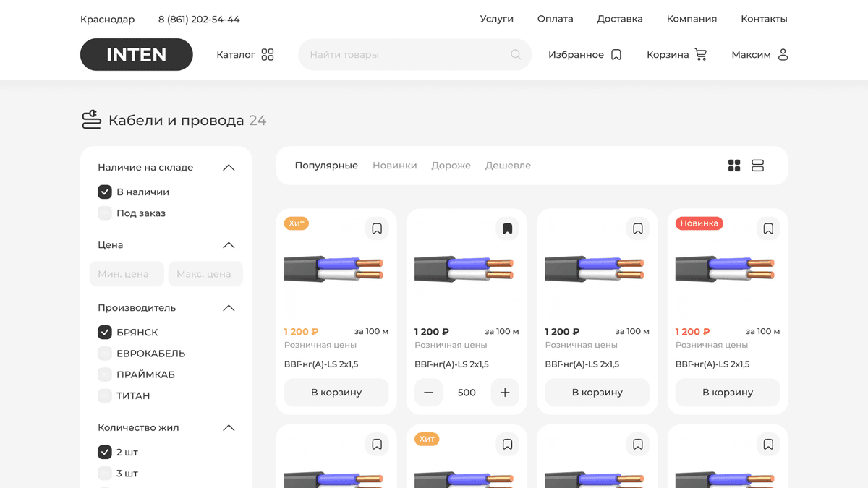Image resolution: width=868 pixels, height=488 pixels.
Task: Uncheck the В наличии checkbox
Action: (x=105, y=192)
